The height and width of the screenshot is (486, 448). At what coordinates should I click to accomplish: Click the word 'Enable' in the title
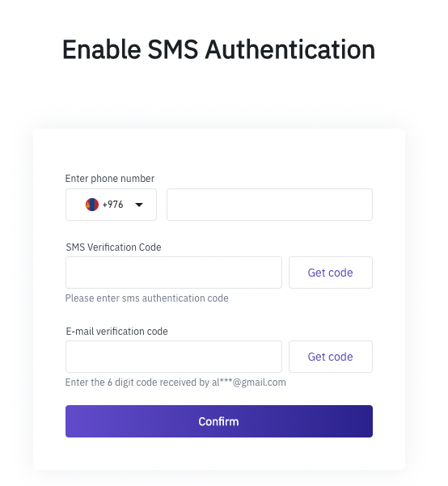(x=102, y=49)
